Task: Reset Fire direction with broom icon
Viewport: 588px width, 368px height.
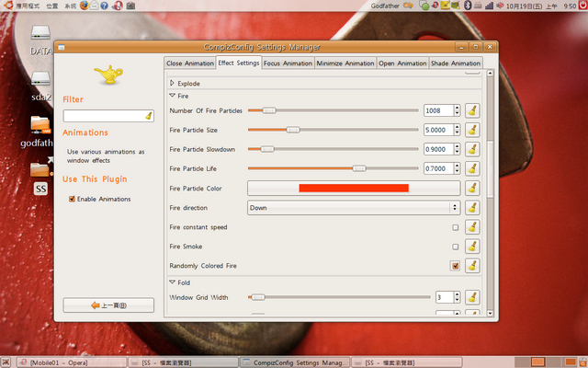Action: click(x=472, y=208)
